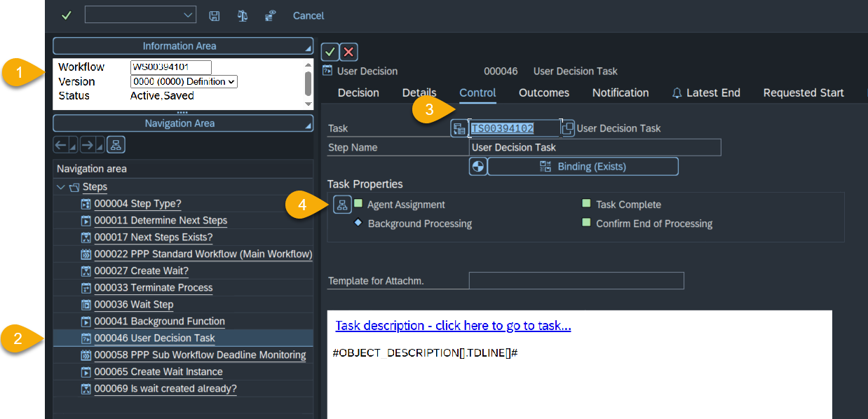Click the balance scale check icon
The height and width of the screenshot is (419, 868).
243,15
